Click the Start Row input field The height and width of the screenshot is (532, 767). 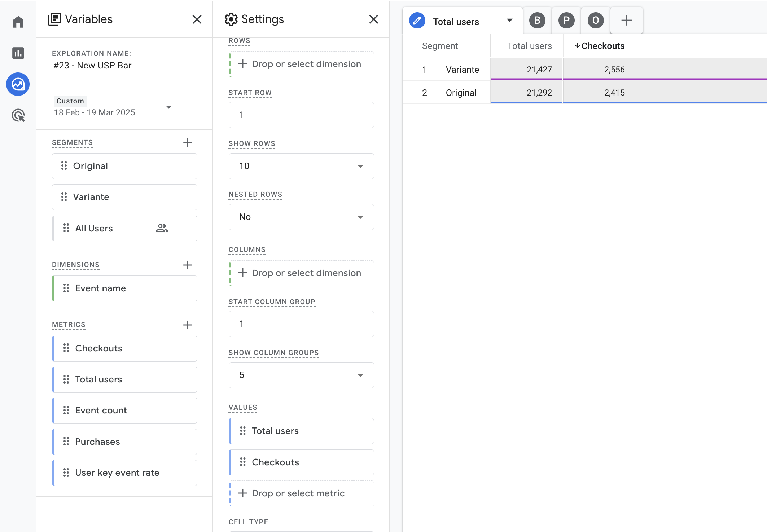pyautogui.click(x=301, y=115)
